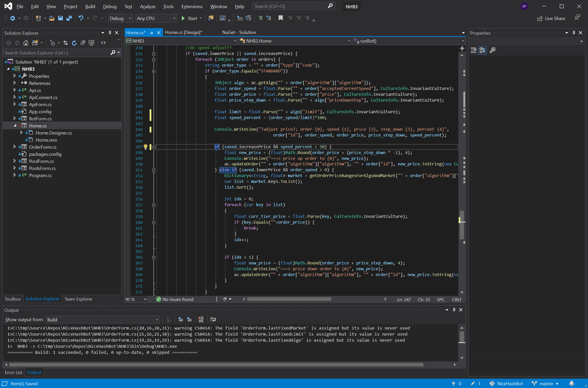Toggle breakpoint on line 247
This screenshot has width=588, height=388.
pyautogui.click(x=128, y=146)
